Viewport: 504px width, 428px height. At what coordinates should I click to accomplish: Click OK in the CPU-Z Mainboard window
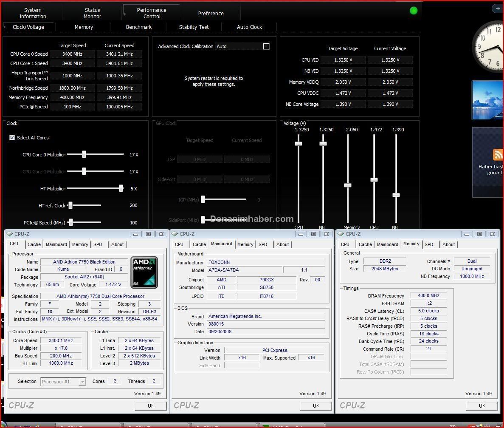click(x=315, y=406)
